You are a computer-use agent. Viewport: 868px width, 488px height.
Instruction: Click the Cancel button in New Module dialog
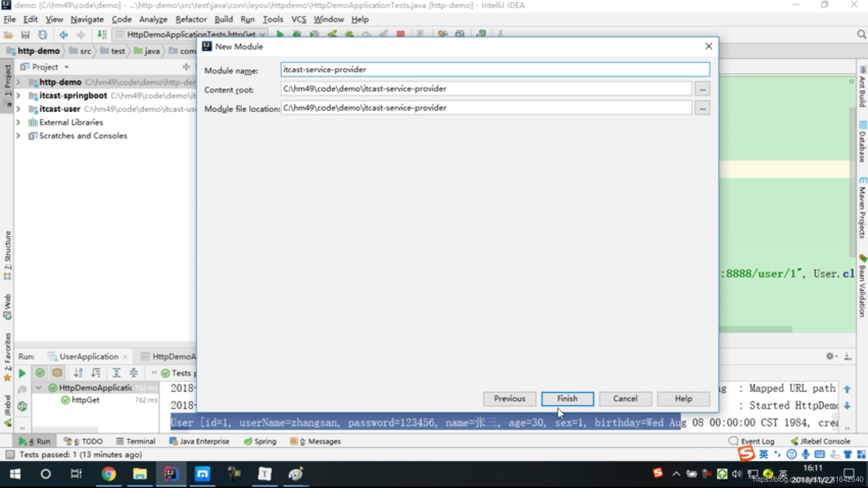(625, 399)
